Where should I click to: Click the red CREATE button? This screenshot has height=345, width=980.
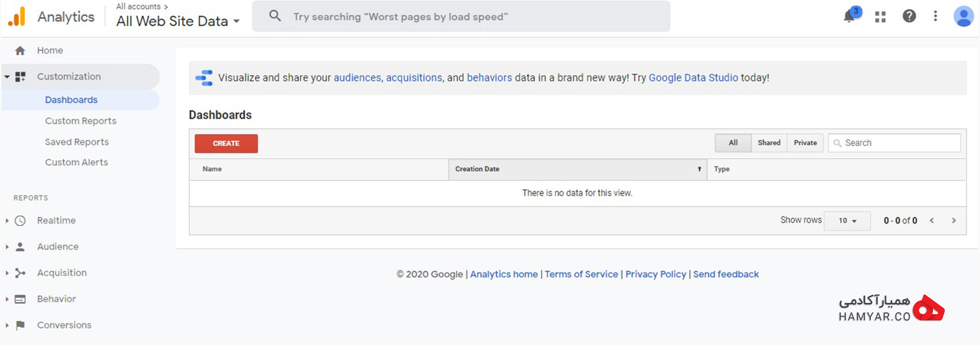tap(226, 144)
